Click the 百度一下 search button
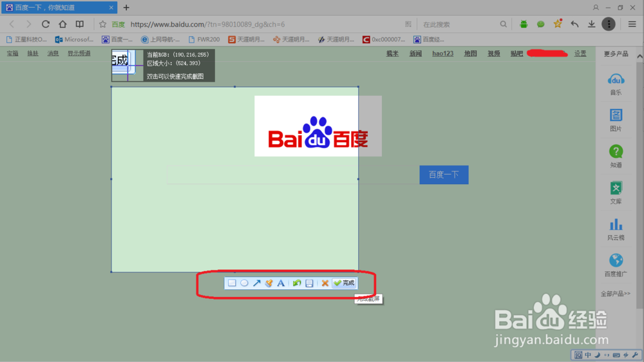644x362 pixels. point(444,175)
